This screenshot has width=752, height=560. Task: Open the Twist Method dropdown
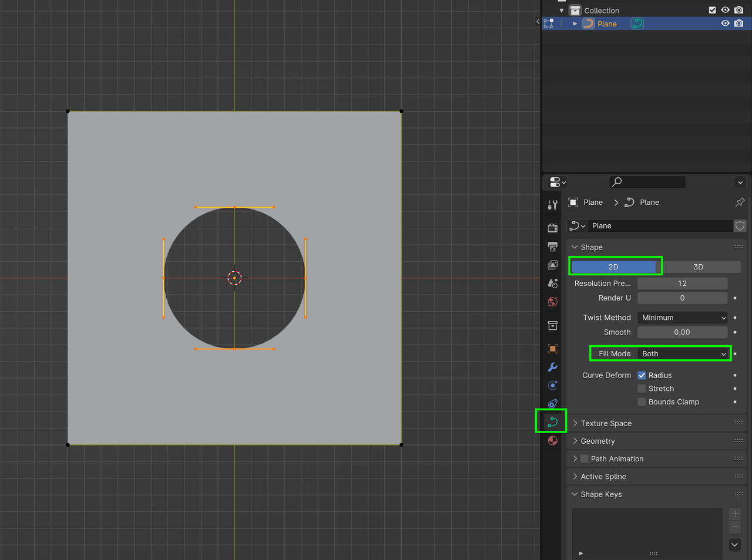[x=682, y=317]
